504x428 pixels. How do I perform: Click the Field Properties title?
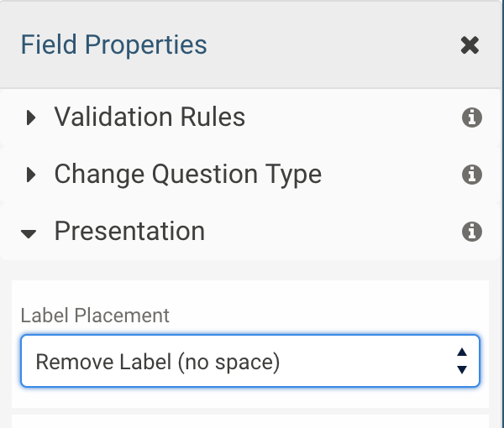[x=113, y=44]
